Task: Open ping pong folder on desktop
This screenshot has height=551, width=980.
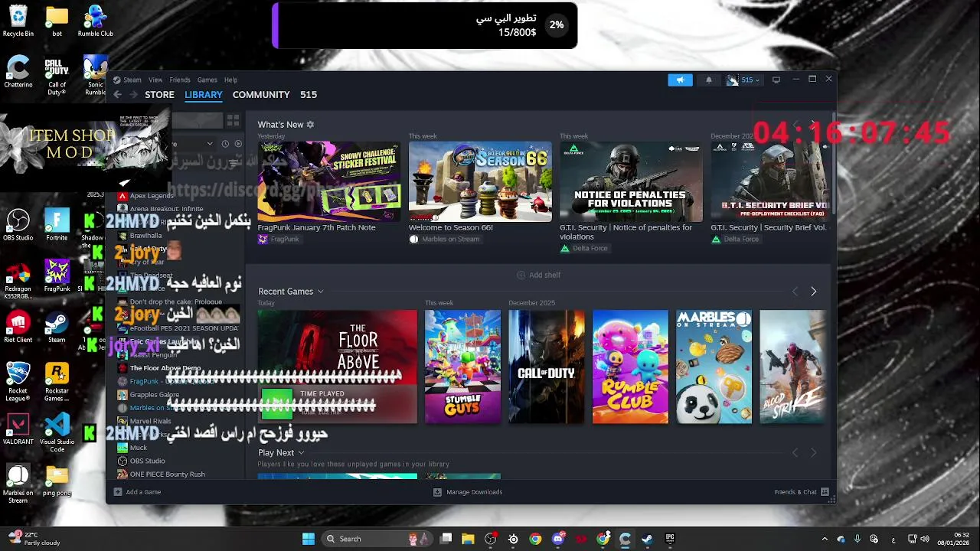Action: (x=57, y=481)
